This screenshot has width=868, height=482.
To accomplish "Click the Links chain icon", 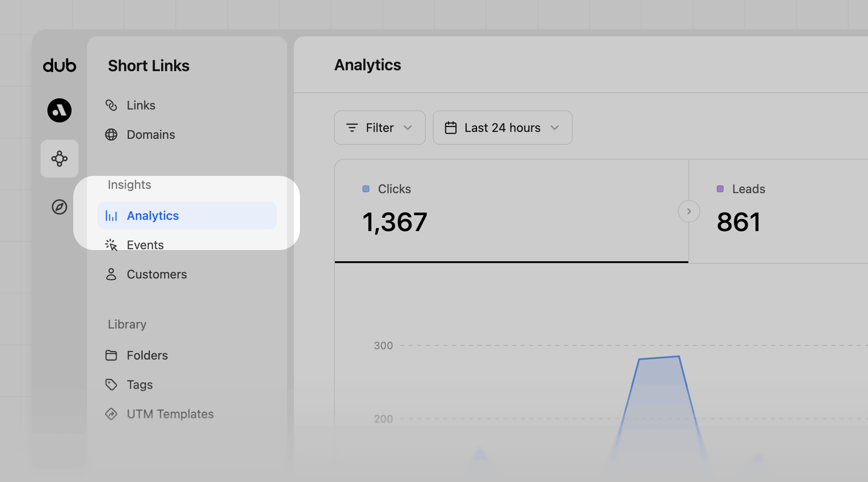I will [111, 105].
